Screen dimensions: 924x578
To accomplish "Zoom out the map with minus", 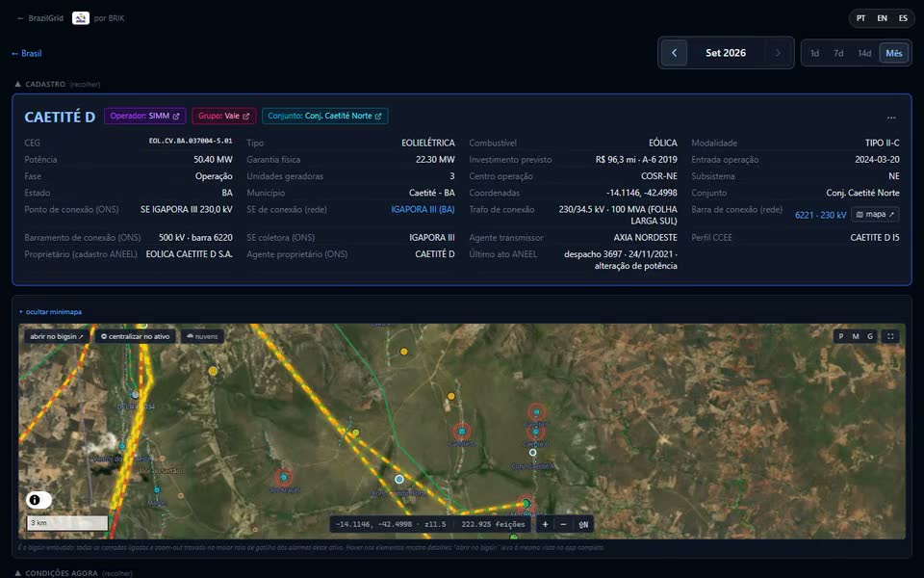I will [563, 524].
